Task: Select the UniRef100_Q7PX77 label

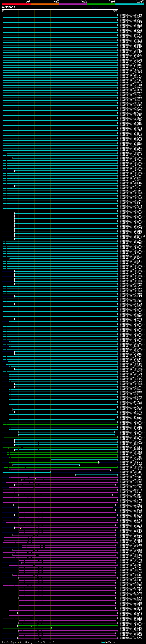Action: pyautogui.click(x=131, y=372)
